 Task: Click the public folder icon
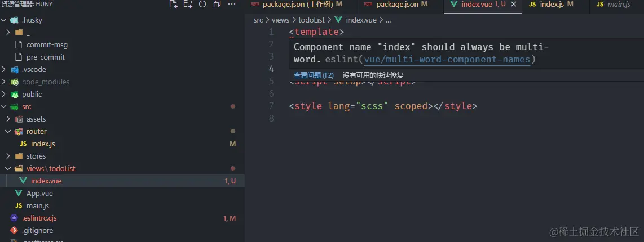click(x=14, y=95)
